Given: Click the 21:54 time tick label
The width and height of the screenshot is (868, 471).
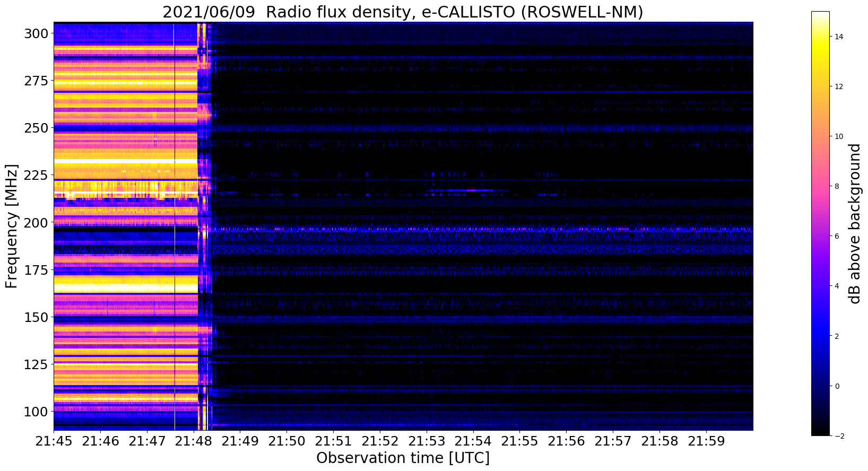Looking at the screenshot, I should click(474, 441).
